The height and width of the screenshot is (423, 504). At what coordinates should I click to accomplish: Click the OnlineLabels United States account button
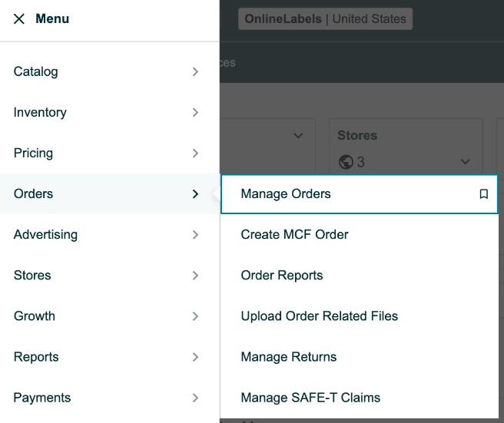(x=325, y=19)
